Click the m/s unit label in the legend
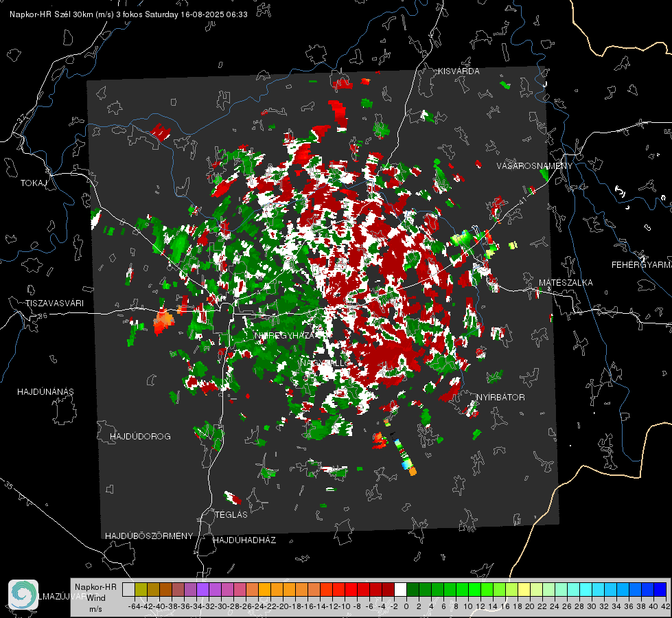Screen dimensions: 672x618 click(95, 609)
